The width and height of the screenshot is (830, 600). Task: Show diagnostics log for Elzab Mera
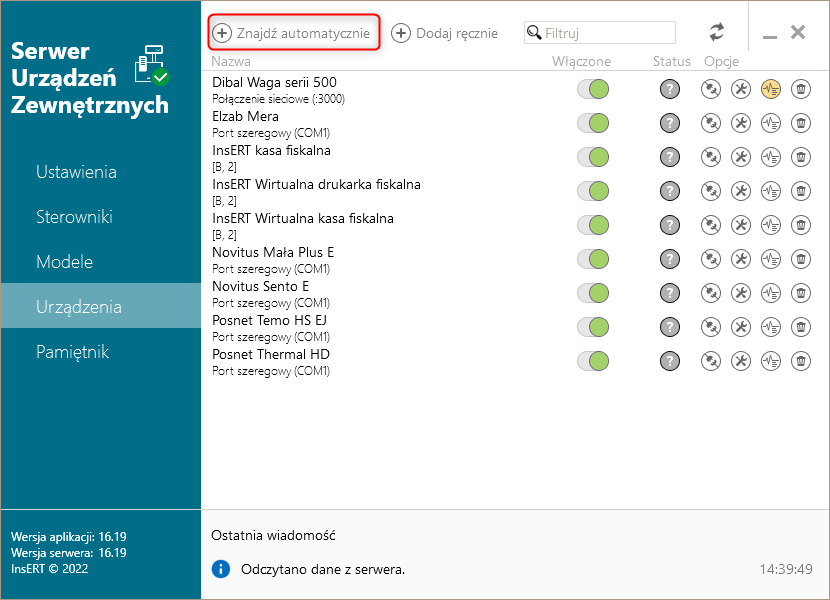click(x=771, y=123)
